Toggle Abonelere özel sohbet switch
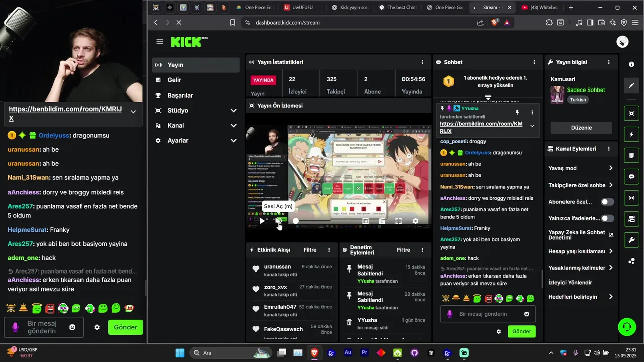 [x=607, y=202]
